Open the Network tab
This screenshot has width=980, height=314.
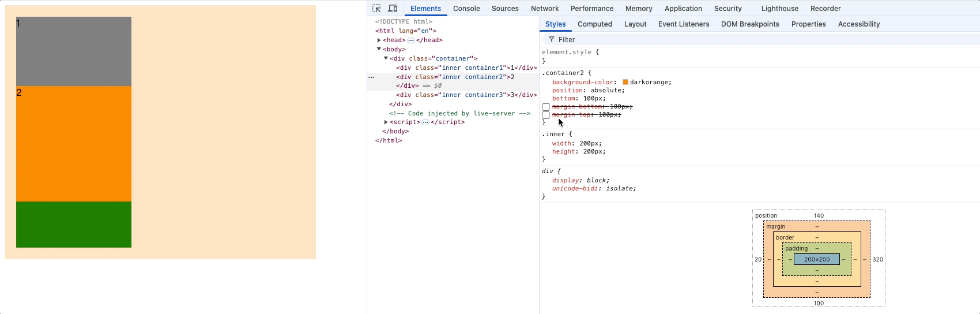click(545, 8)
